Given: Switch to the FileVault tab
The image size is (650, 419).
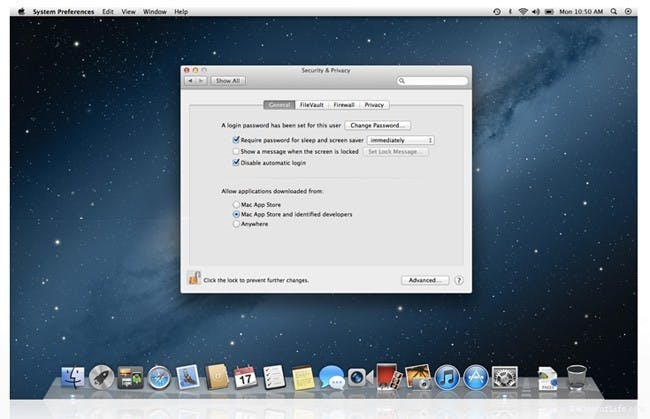Looking at the screenshot, I should tap(311, 105).
